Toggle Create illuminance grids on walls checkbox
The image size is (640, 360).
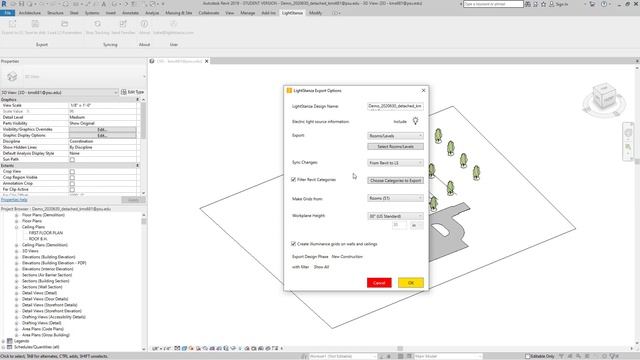(x=293, y=244)
